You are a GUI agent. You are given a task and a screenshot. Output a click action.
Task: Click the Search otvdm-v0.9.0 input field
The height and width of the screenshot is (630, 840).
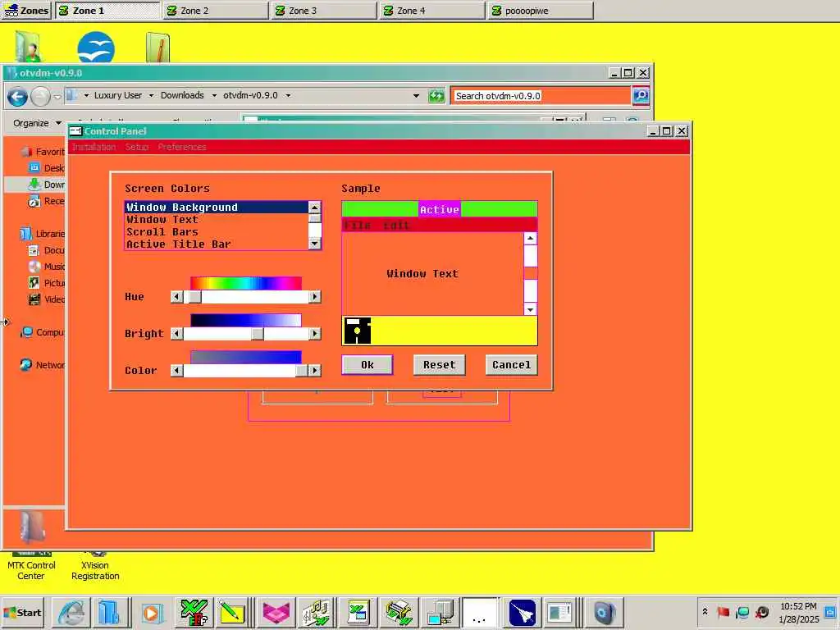(540, 96)
